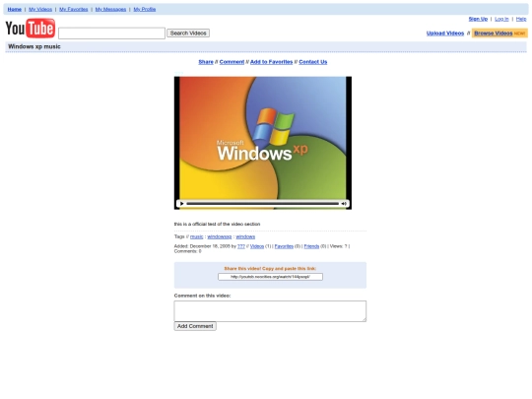Screen dimensions: 532x399
Task: Click Add to Favorites link
Action: coord(272,62)
